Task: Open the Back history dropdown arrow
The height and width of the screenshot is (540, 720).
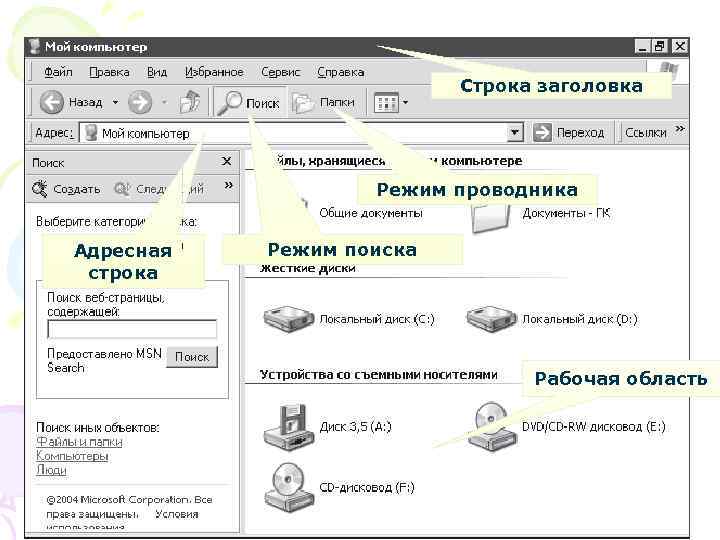Action: 115,102
